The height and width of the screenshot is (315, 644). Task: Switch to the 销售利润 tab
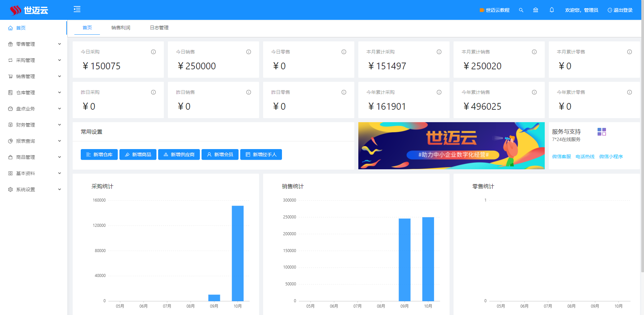point(121,28)
